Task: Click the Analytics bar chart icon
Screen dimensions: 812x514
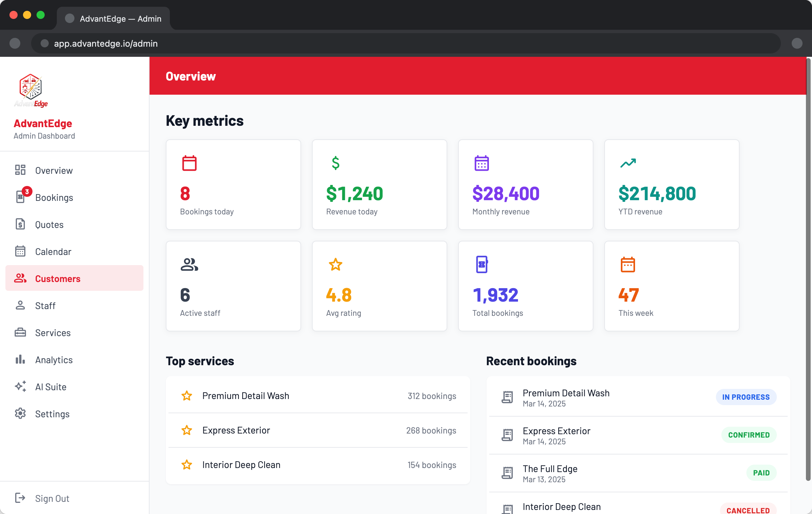Action: click(x=20, y=359)
